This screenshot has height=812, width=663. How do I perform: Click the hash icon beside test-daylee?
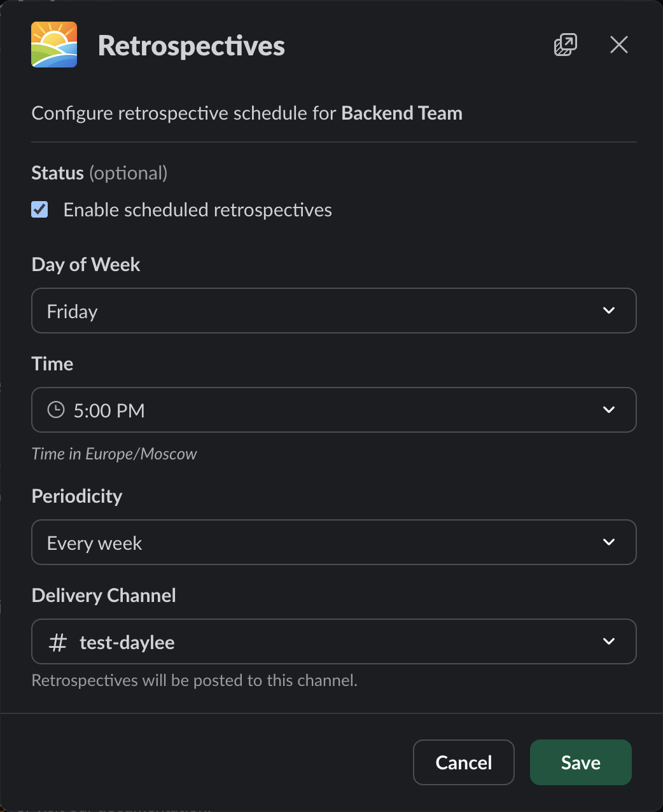click(58, 642)
